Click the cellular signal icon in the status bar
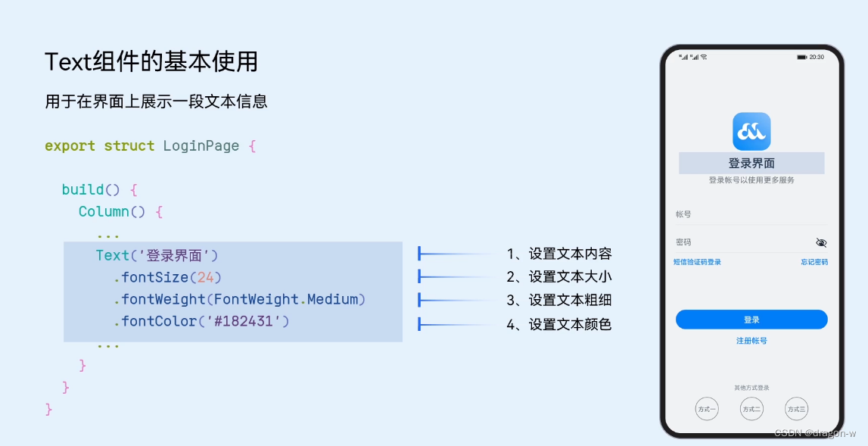 (x=686, y=55)
